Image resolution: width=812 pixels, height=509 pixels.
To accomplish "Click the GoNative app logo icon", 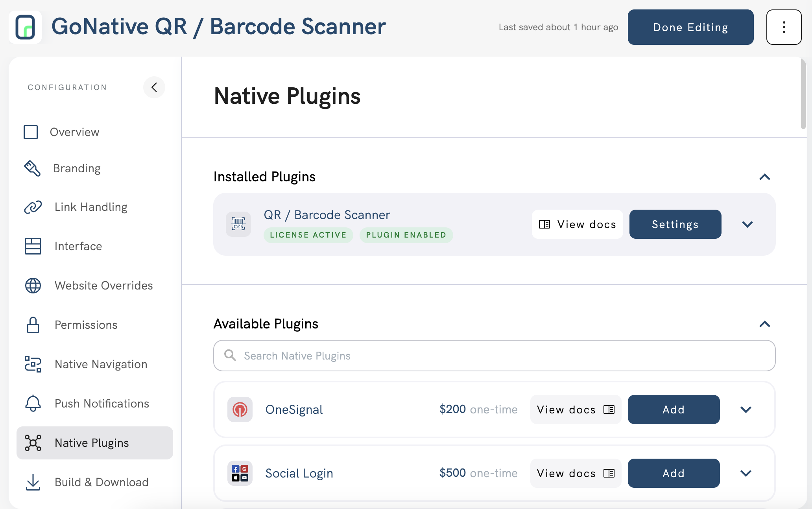I will [25, 27].
